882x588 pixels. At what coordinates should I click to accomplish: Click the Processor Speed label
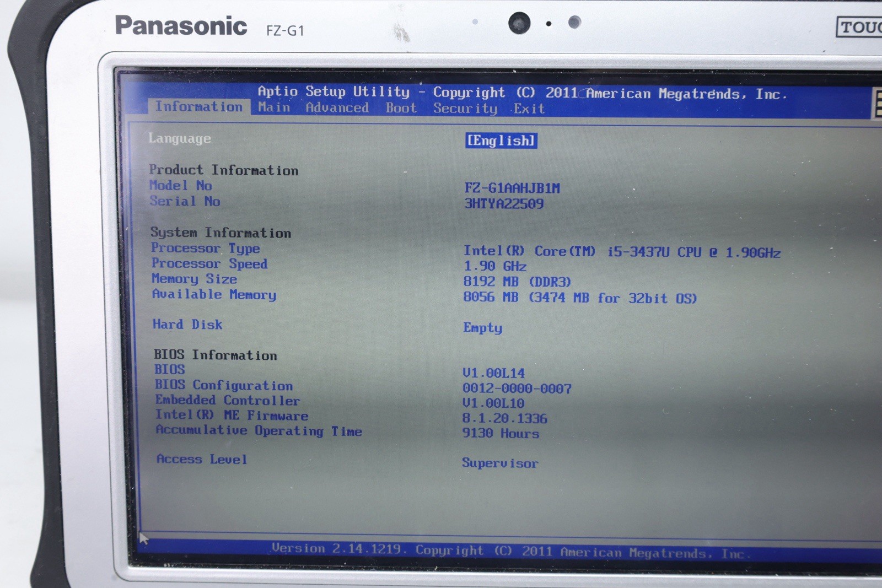pyautogui.click(x=209, y=264)
